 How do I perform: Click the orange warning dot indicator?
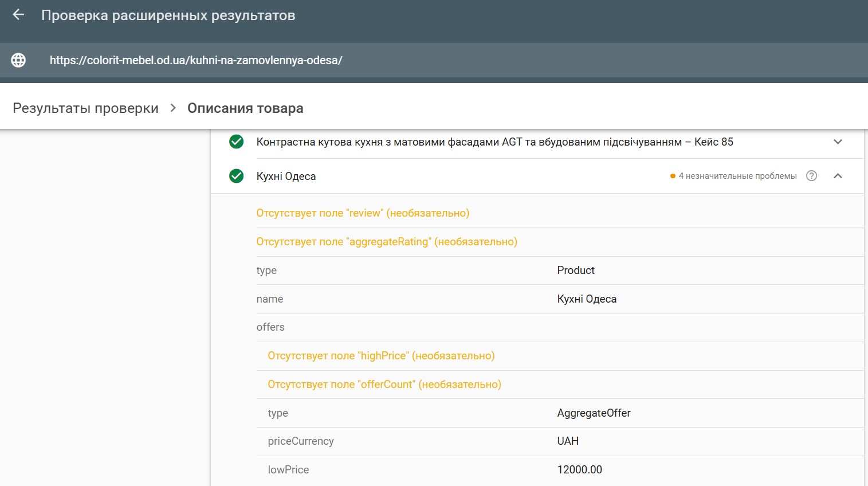[673, 176]
